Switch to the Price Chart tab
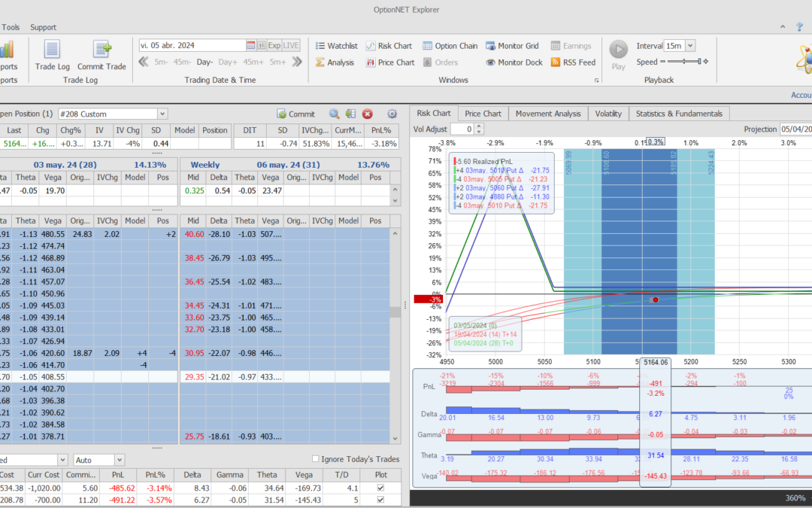Image resolution: width=812 pixels, height=508 pixels. pyautogui.click(x=483, y=114)
